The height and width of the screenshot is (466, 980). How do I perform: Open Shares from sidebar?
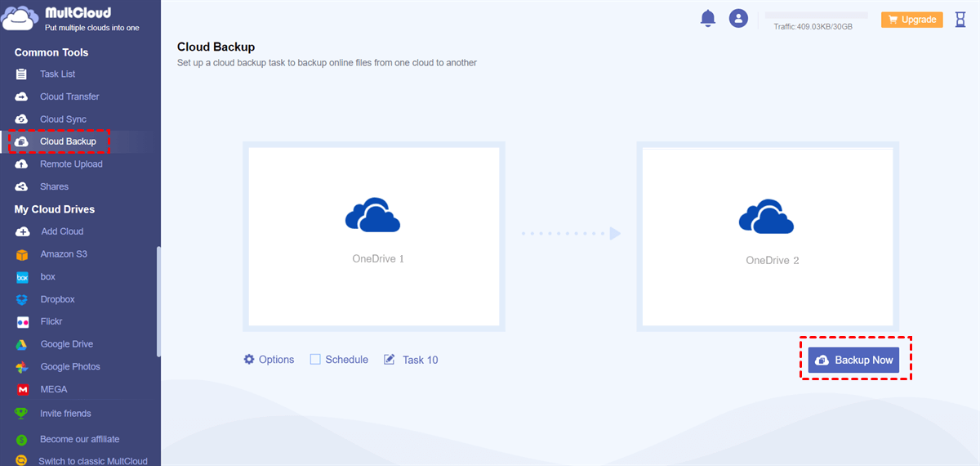pyautogui.click(x=54, y=186)
